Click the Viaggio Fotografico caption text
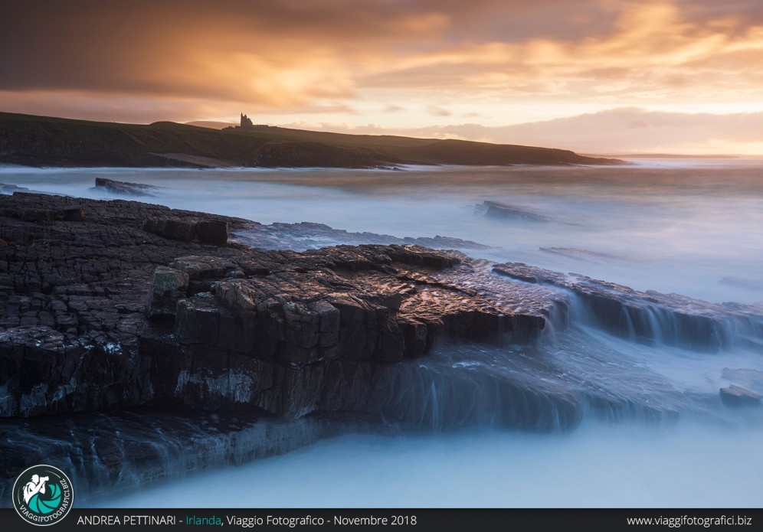The height and width of the screenshot is (532, 763). [275, 521]
